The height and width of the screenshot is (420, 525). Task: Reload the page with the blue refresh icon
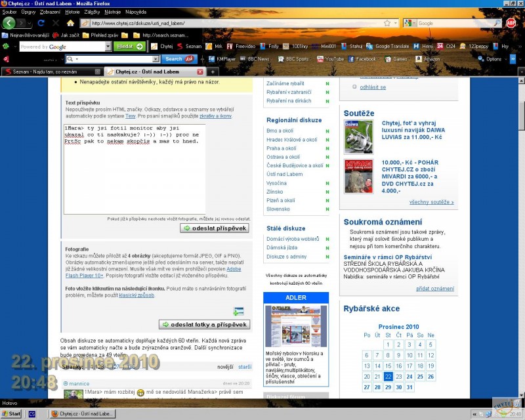[x=41, y=23]
